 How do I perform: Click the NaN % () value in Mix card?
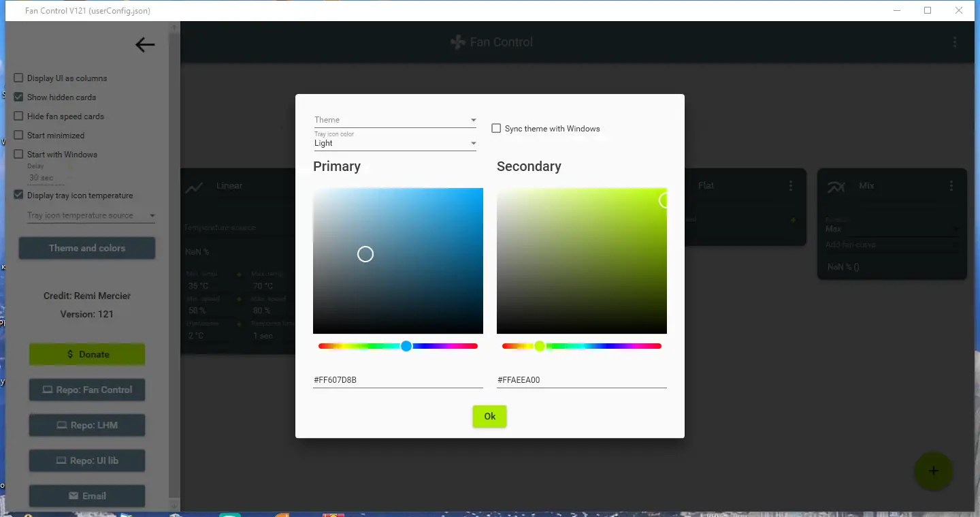pyautogui.click(x=843, y=267)
